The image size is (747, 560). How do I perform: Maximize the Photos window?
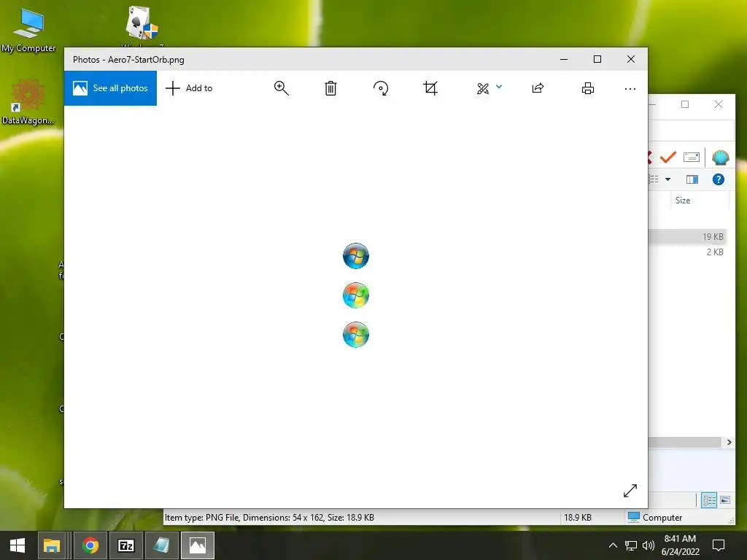pos(597,59)
